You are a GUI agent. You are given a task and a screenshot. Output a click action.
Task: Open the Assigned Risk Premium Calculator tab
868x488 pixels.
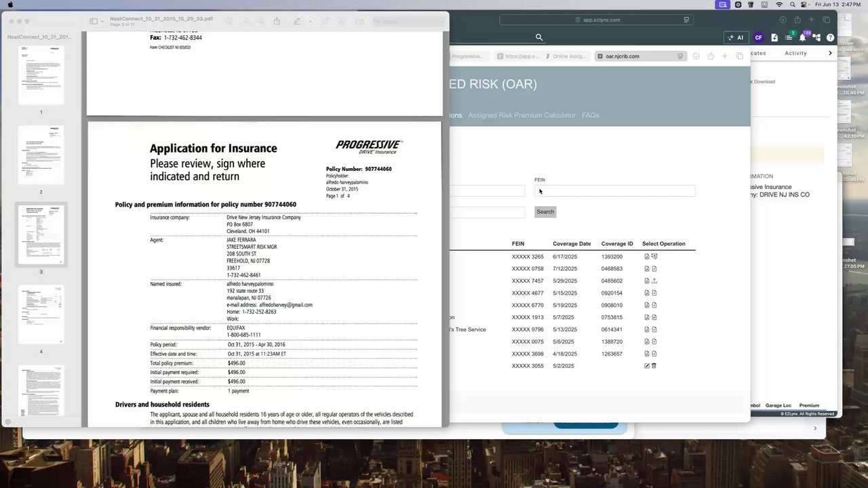[x=521, y=115]
